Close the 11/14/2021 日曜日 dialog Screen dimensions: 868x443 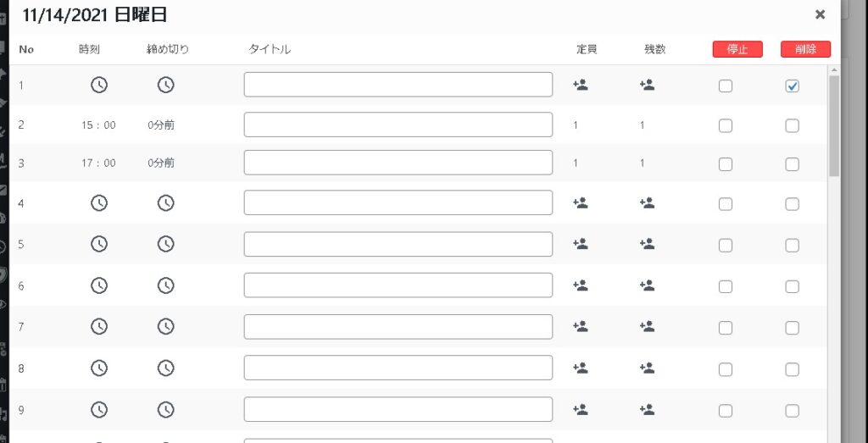(820, 14)
